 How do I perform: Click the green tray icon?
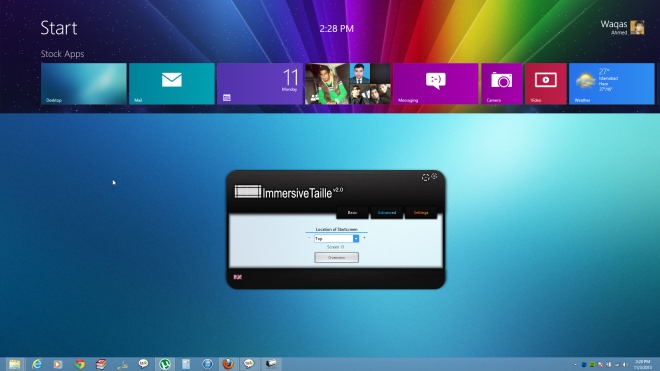pyautogui.click(x=592, y=364)
